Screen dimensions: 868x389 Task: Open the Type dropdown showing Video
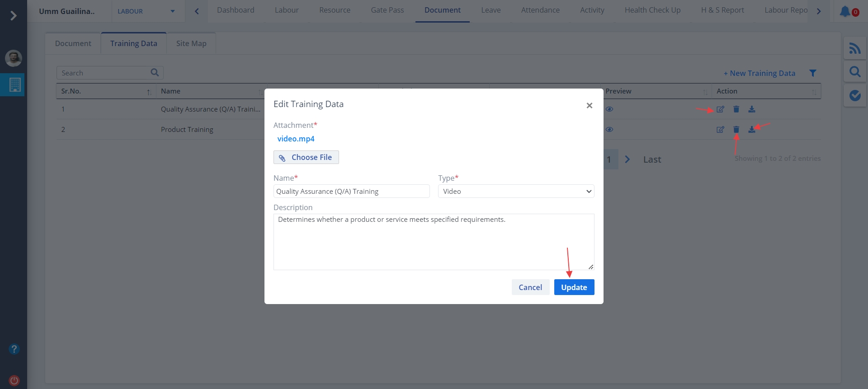pos(515,192)
